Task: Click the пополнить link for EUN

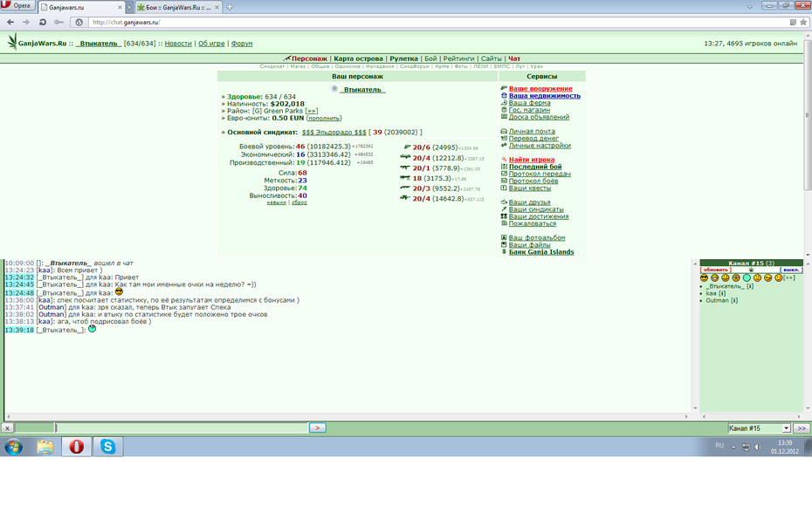Action: pos(324,118)
